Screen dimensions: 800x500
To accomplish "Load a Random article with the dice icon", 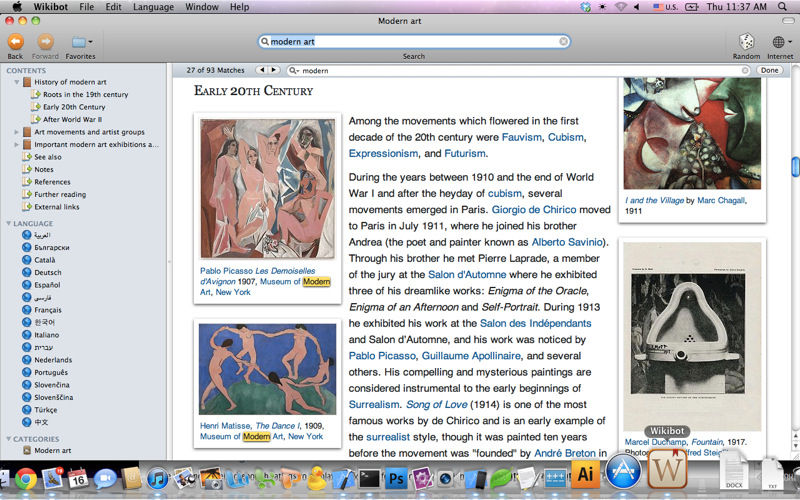I will (746, 41).
